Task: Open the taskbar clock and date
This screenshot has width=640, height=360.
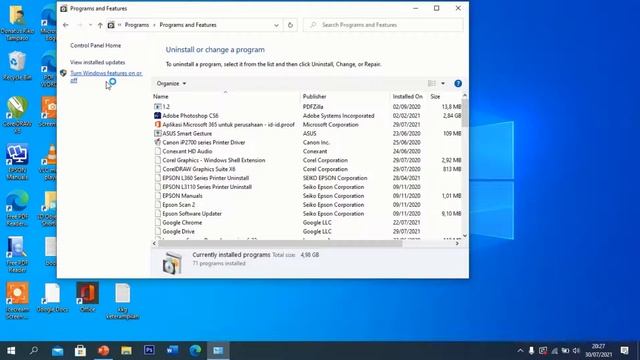Action: click(x=598, y=350)
